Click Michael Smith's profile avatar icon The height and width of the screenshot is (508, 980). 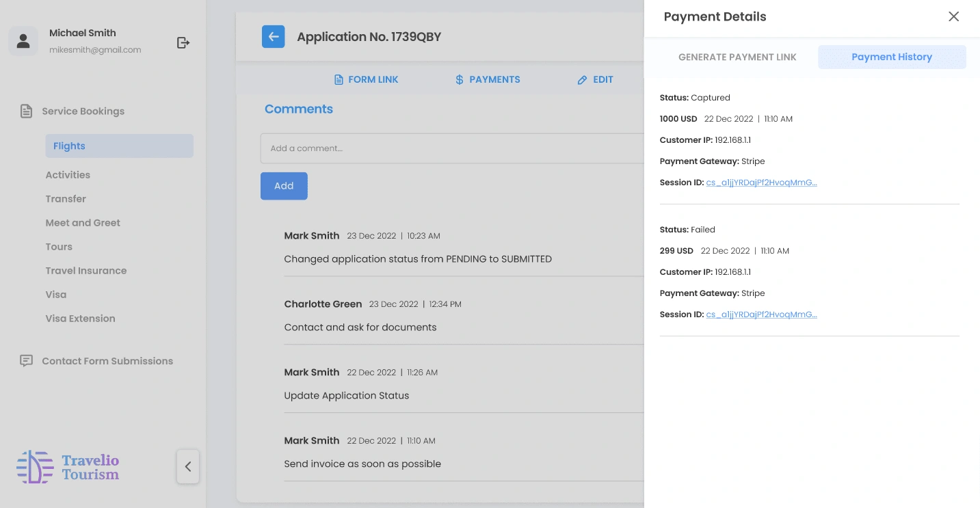click(23, 41)
